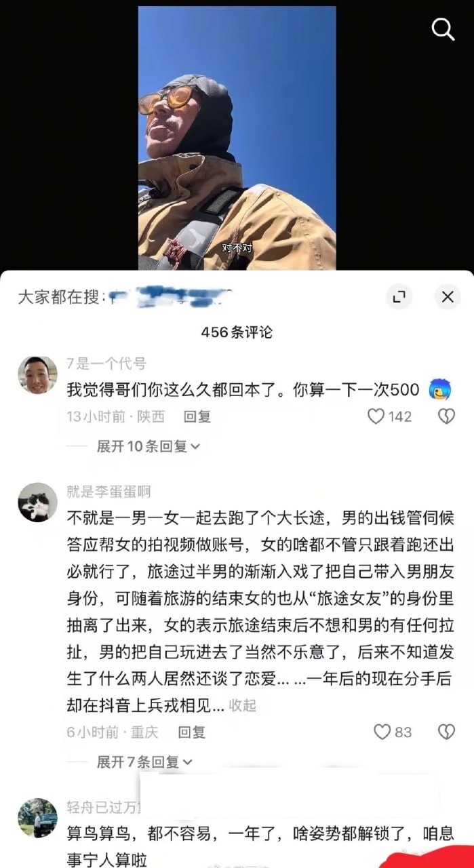Open the profile name 7是一个代号

(x=106, y=364)
